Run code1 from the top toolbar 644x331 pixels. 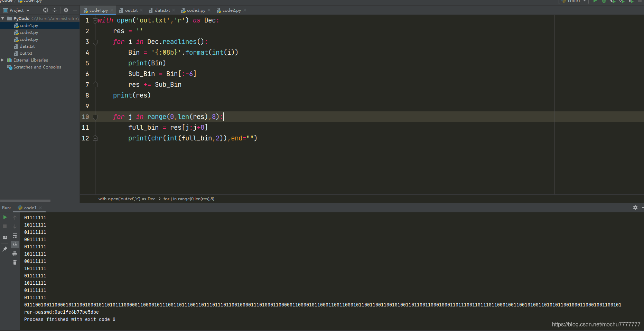coord(595,1)
